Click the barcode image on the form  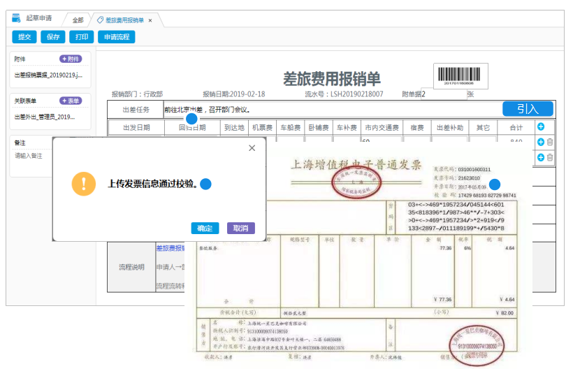(x=460, y=76)
